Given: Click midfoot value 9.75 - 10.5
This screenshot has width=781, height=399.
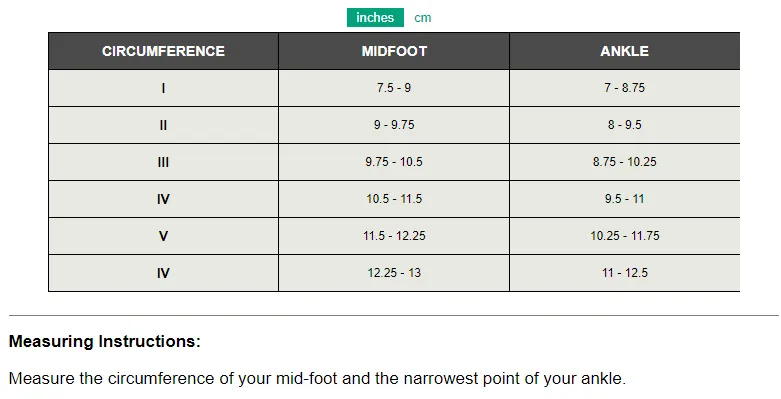Looking at the screenshot, I should [394, 162].
